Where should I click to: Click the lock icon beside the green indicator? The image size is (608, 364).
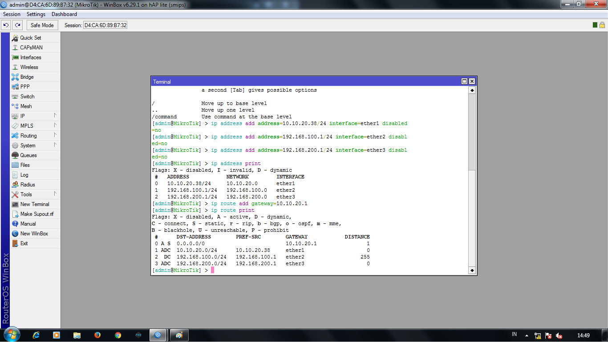(x=603, y=25)
